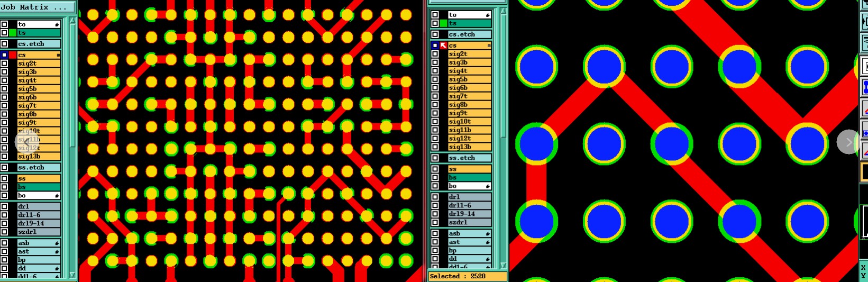This screenshot has height=282, width=868.
Task: Click right layer list scroll-up arrow
Action: click(x=503, y=11)
